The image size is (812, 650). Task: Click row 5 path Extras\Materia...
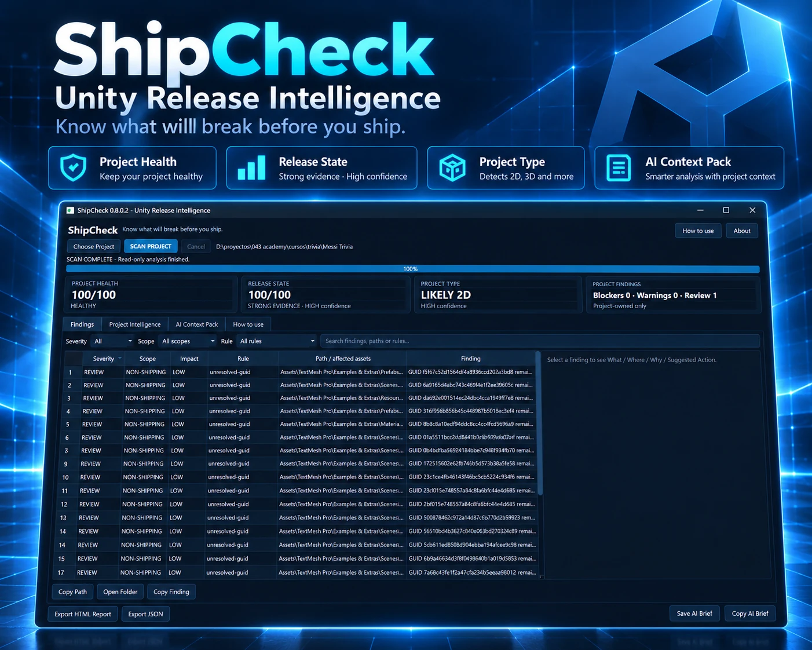click(x=341, y=424)
